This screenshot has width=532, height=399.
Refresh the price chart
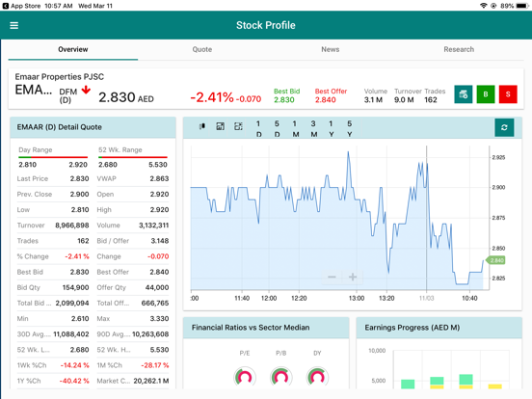(504, 127)
